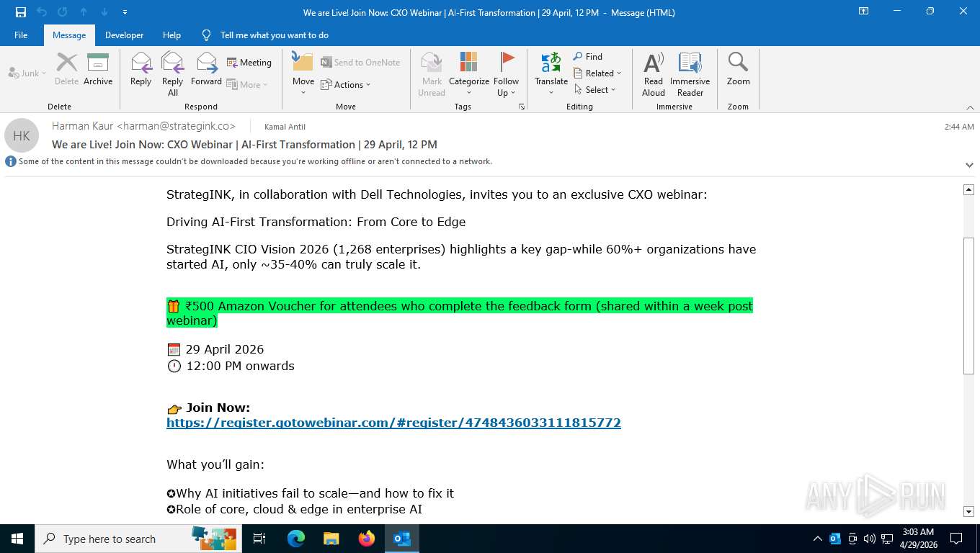This screenshot has height=553, width=980.
Task: Open the Ribbon Display Options button
Action: pos(863,12)
